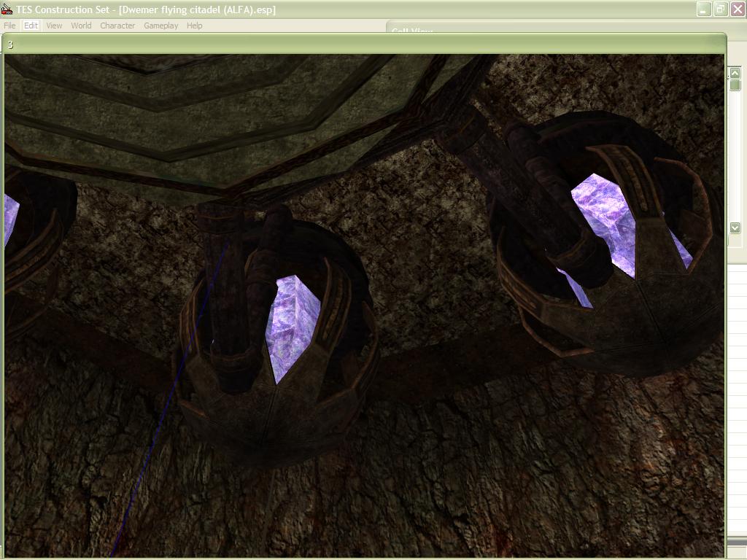This screenshot has height=560, width=747.
Task: Open the Help menu
Action: [194, 26]
